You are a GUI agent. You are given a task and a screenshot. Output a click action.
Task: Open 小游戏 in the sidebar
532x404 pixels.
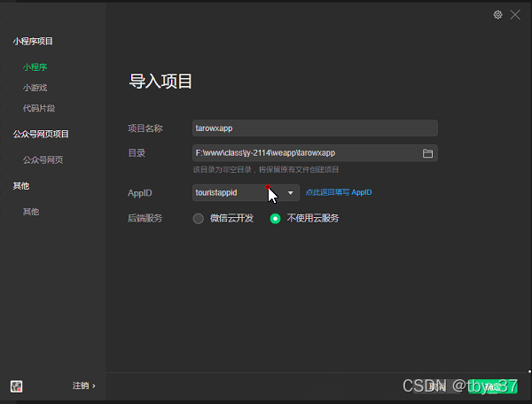(35, 88)
